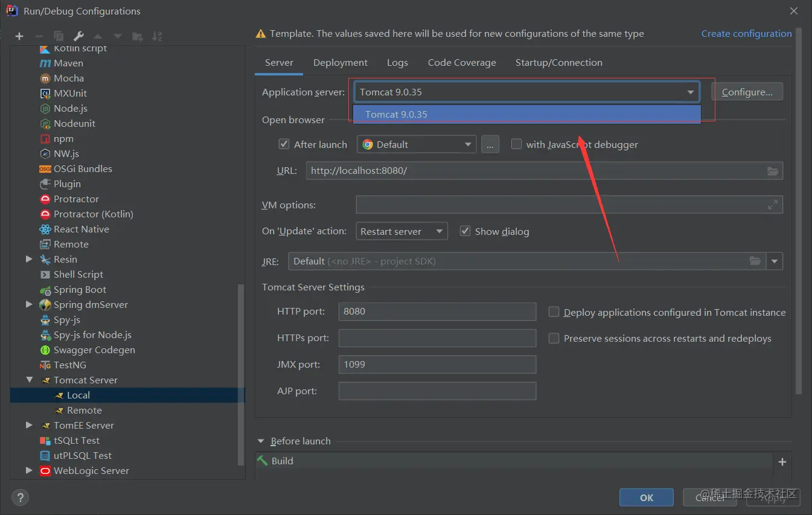This screenshot has height=515, width=812.
Task: Select the Protractor (Kotlin) configuration type
Action: tap(93, 214)
